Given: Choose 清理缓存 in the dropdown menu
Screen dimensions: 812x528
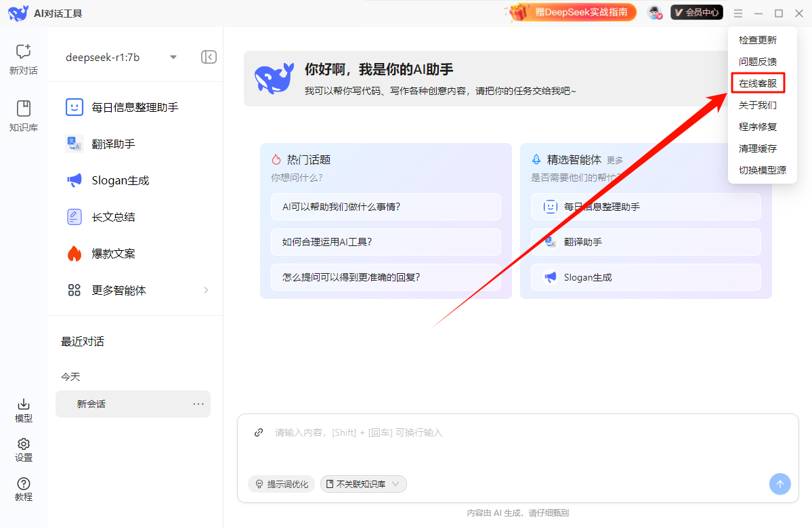Looking at the screenshot, I should click(x=757, y=148).
